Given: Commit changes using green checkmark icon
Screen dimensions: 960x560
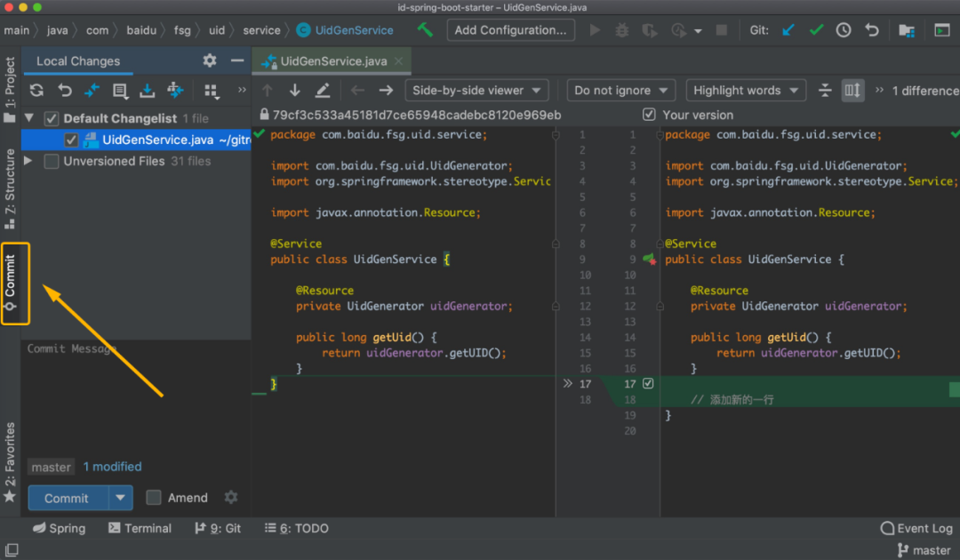Looking at the screenshot, I should pos(816,29).
